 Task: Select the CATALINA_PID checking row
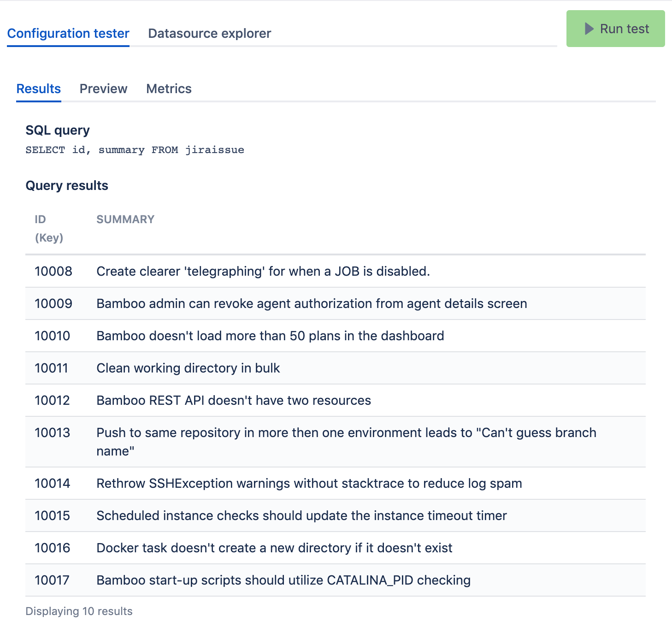283,580
